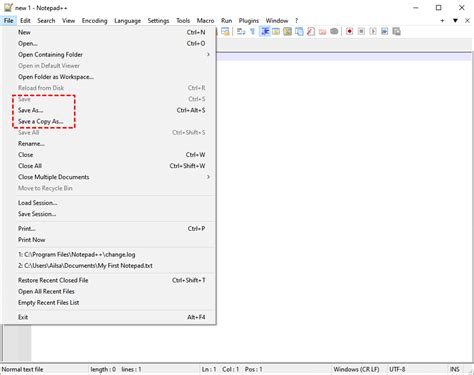This screenshot has width=474, height=375.
Task: Toggle INS insert mode in status bar
Action: click(455, 369)
